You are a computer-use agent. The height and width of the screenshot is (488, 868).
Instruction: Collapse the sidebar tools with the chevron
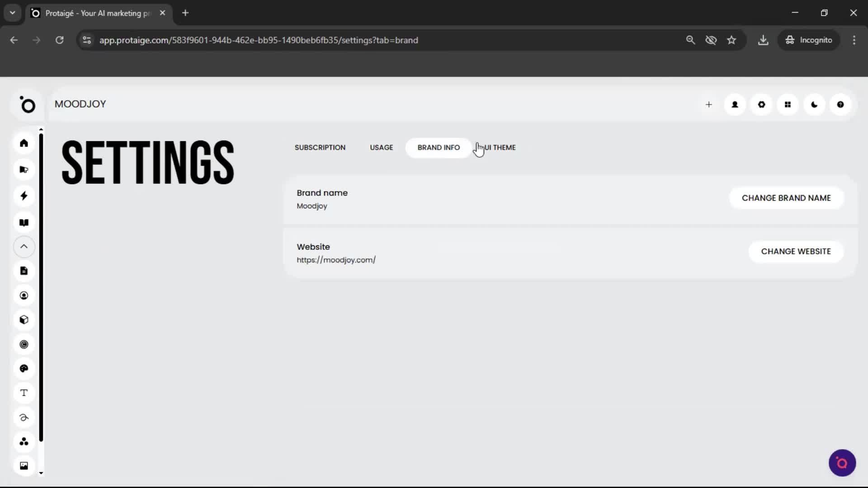[x=24, y=247]
